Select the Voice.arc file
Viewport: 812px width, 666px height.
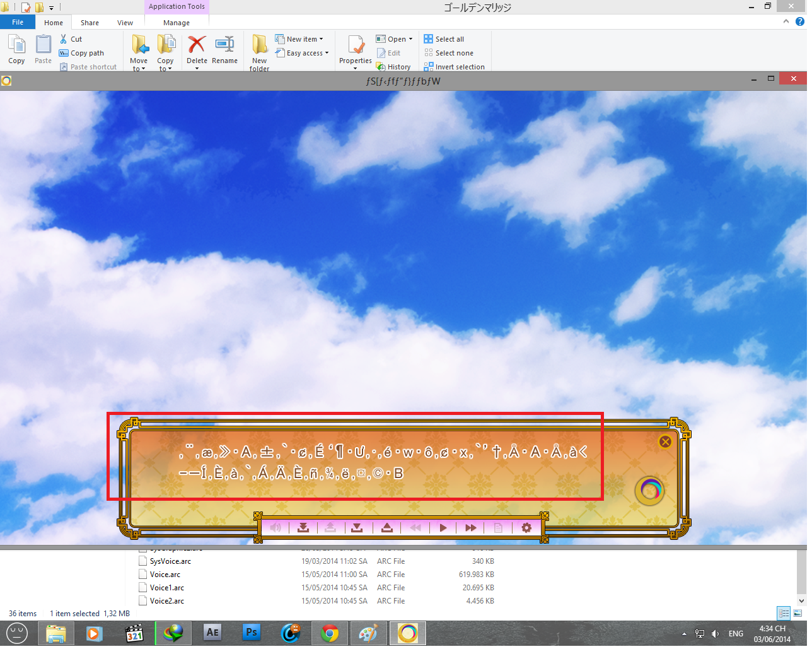165,575
